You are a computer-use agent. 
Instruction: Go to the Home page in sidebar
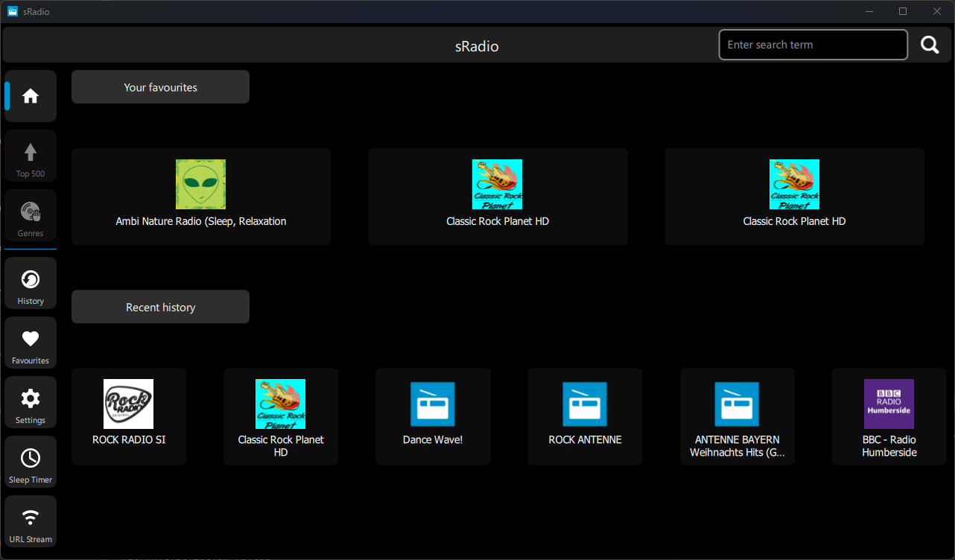[x=31, y=96]
